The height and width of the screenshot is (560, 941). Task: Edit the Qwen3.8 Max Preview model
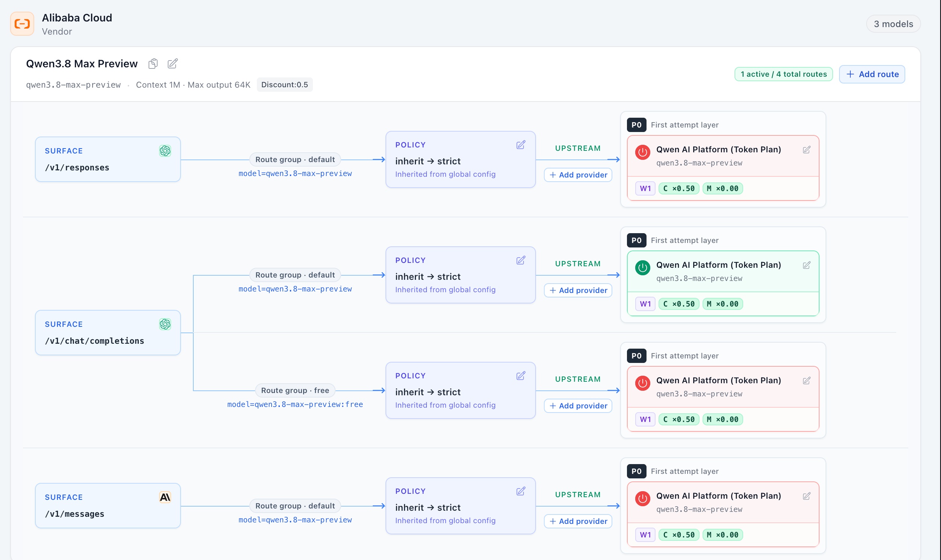tap(172, 64)
